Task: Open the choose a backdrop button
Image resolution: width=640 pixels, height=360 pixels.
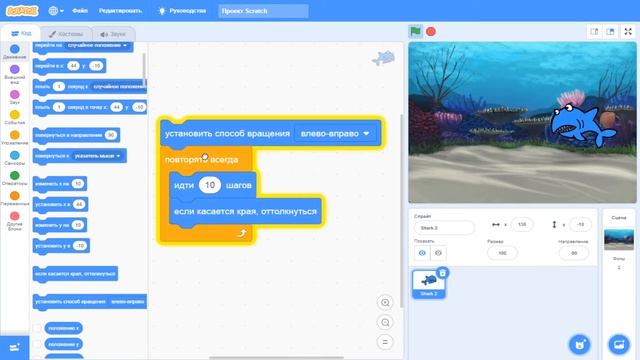Action: [619, 344]
